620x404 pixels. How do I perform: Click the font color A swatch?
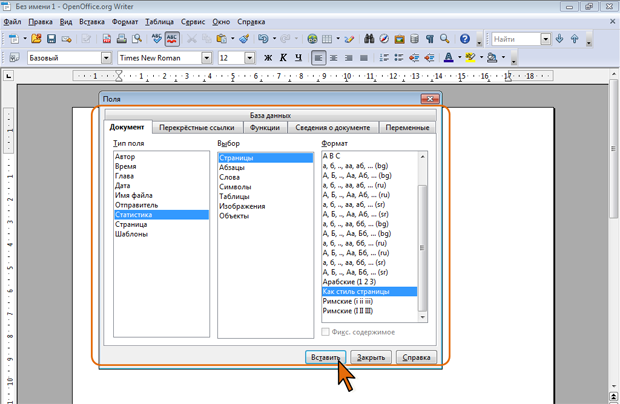[x=447, y=58]
